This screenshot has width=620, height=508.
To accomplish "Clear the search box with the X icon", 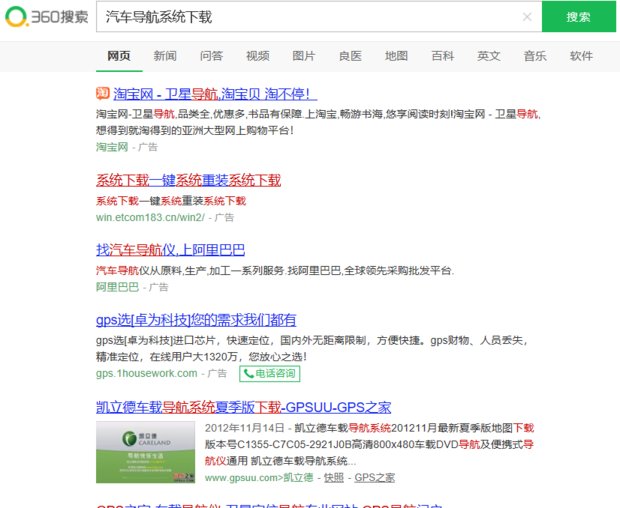I will pos(527,17).
